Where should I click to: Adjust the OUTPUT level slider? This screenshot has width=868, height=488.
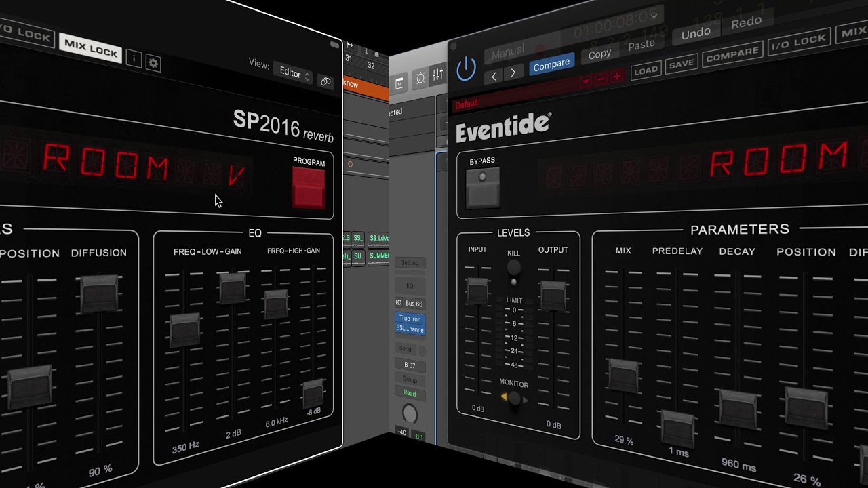pos(553,296)
